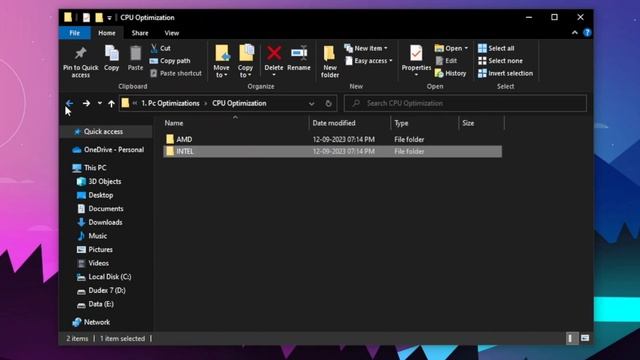This screenshot has width=640, height=360.
Task: Open Documents in the sidebar
Action: click(105, 209)
